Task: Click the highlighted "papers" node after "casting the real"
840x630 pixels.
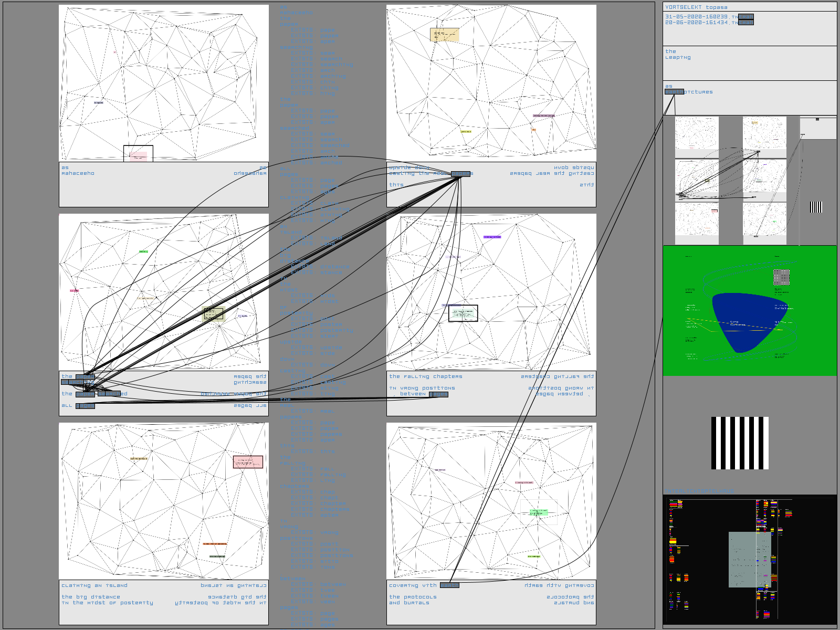Action: pyautogui.click(x=460, y=174)
